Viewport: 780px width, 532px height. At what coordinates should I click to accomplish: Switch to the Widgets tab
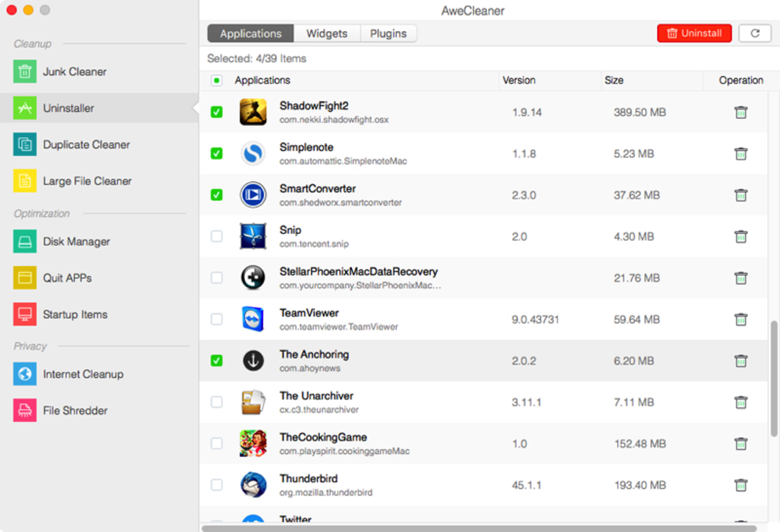327,33
